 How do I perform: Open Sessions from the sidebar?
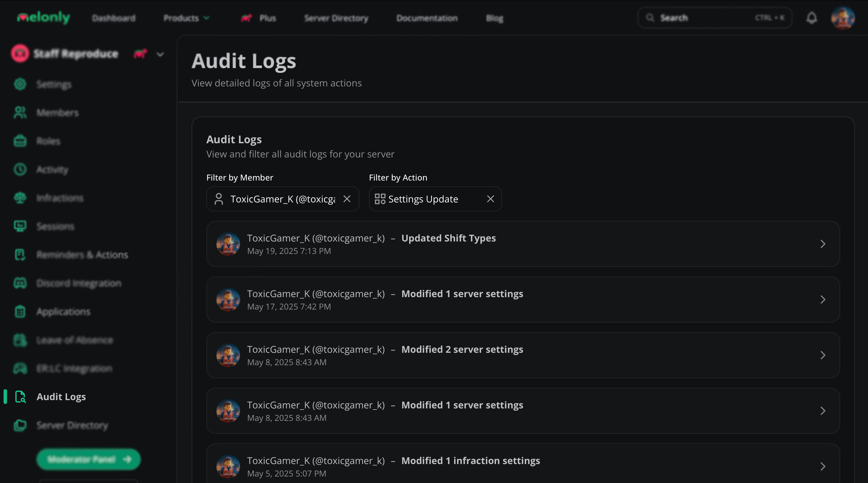coord(55,226)
